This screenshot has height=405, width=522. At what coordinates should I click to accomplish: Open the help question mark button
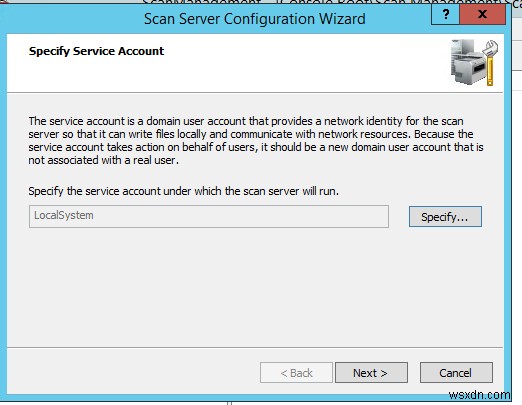[446, 14]
